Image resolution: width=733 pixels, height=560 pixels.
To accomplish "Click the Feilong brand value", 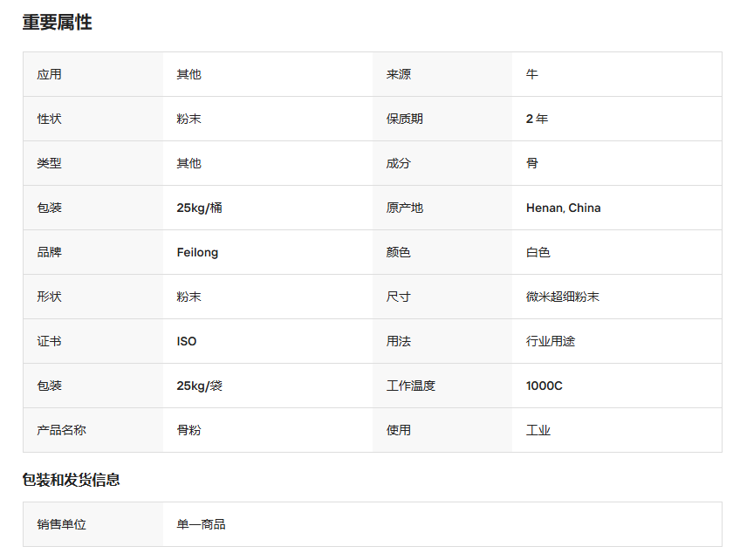I will [196, 252].
